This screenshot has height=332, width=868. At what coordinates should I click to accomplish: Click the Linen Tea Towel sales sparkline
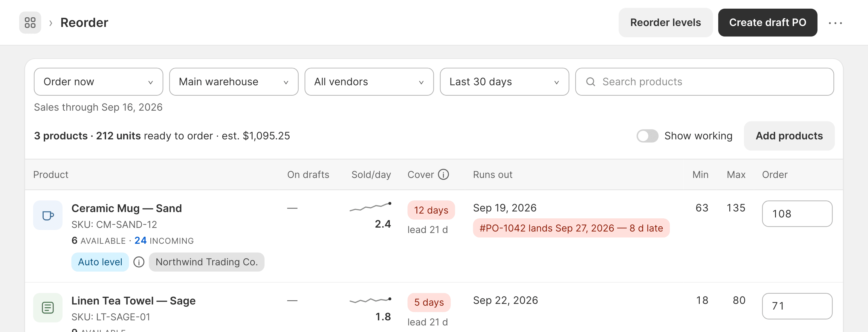(x=370, y=300)
